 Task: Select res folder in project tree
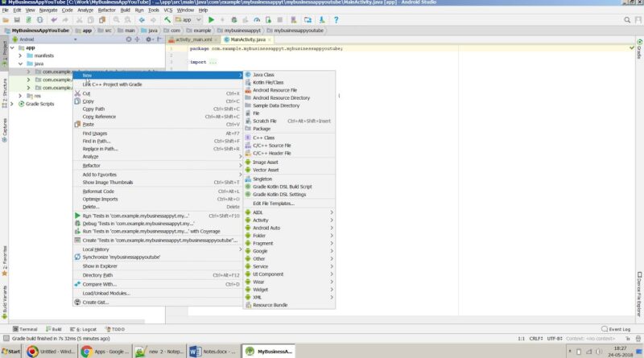(x=37, y=96)
